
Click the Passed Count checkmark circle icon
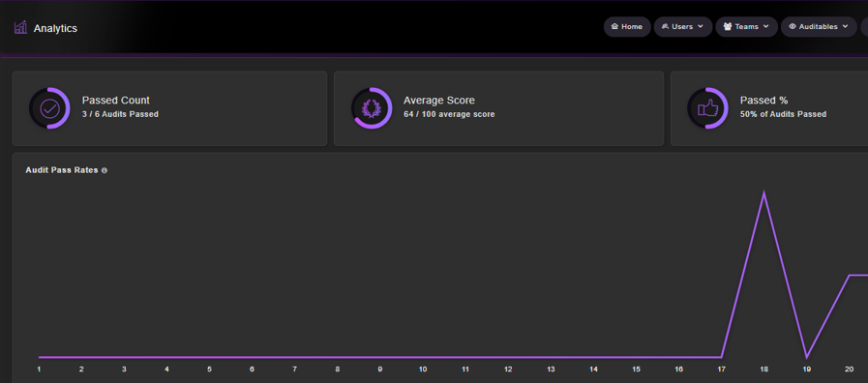click(49, 108)
